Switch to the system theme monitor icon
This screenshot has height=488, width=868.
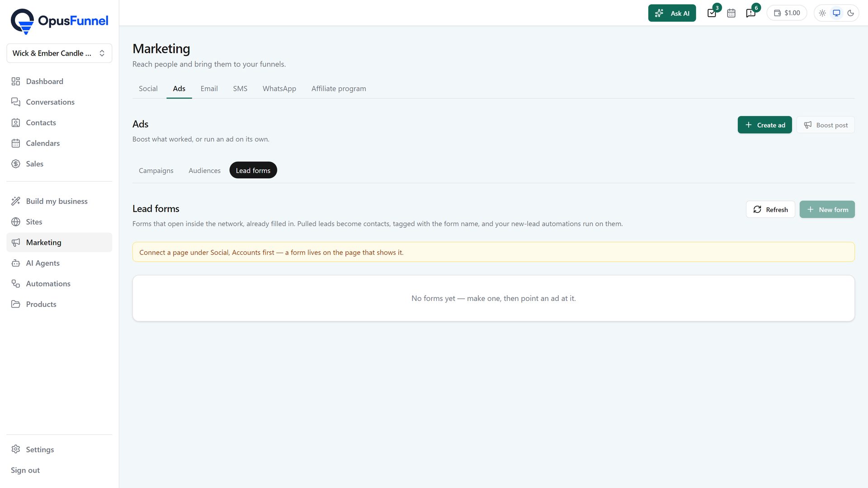(836, 13)
